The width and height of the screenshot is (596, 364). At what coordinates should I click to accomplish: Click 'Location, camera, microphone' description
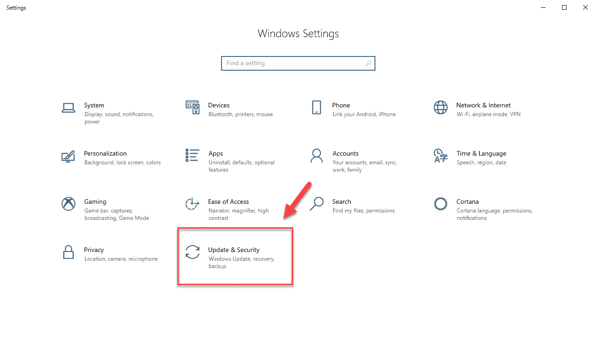coord(121,259)
